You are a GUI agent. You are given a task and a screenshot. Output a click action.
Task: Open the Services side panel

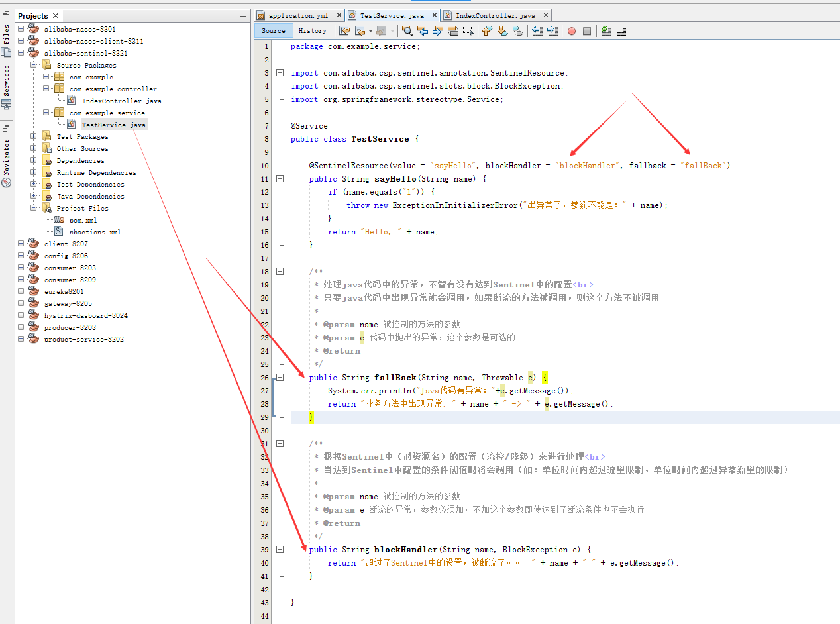[x=7, y=86]
